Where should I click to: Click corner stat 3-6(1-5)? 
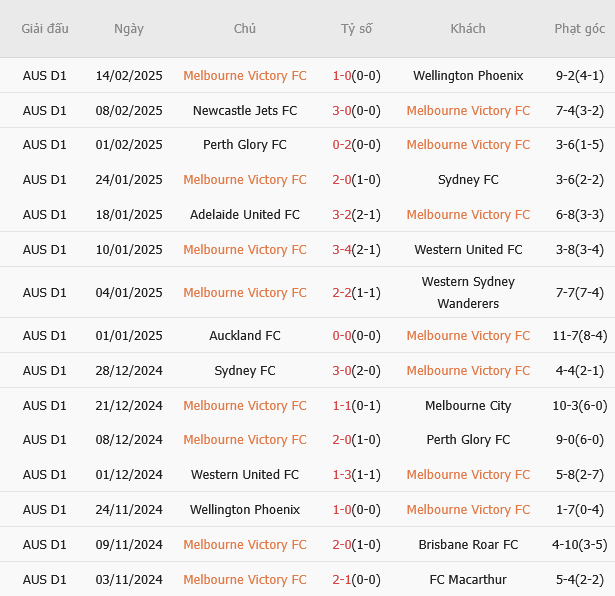[580, 145]
